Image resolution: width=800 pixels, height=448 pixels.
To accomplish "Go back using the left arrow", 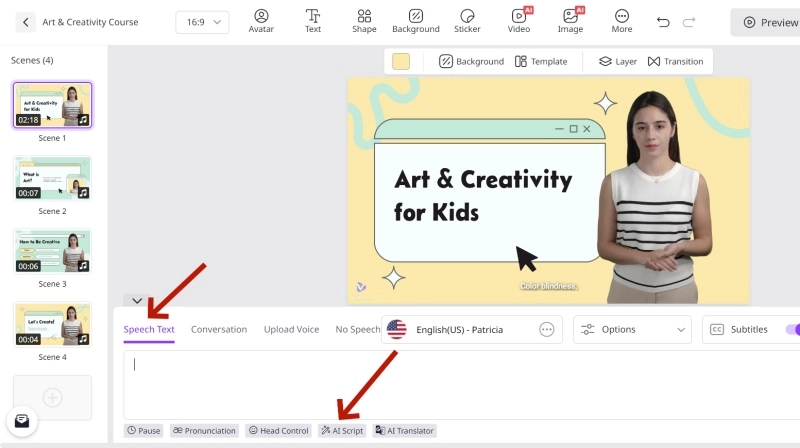I will click(25, 22).
